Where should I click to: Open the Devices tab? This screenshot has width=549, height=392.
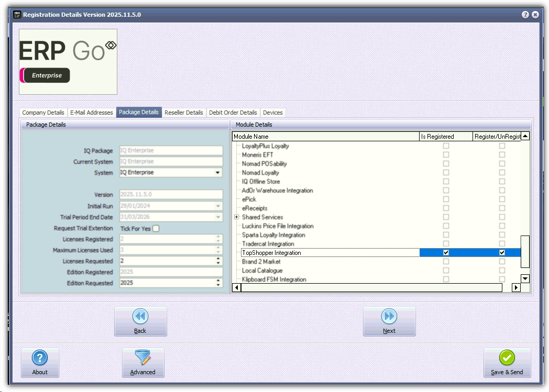pos(272,113)
